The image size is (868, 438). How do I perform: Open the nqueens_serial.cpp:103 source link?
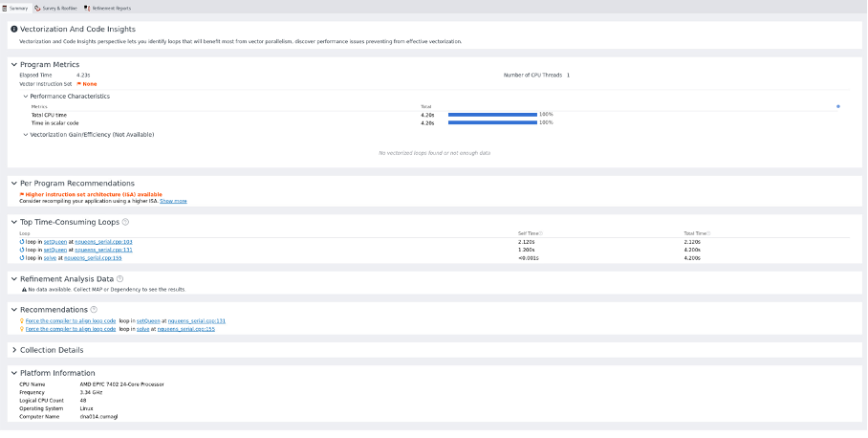coord(104,242)
